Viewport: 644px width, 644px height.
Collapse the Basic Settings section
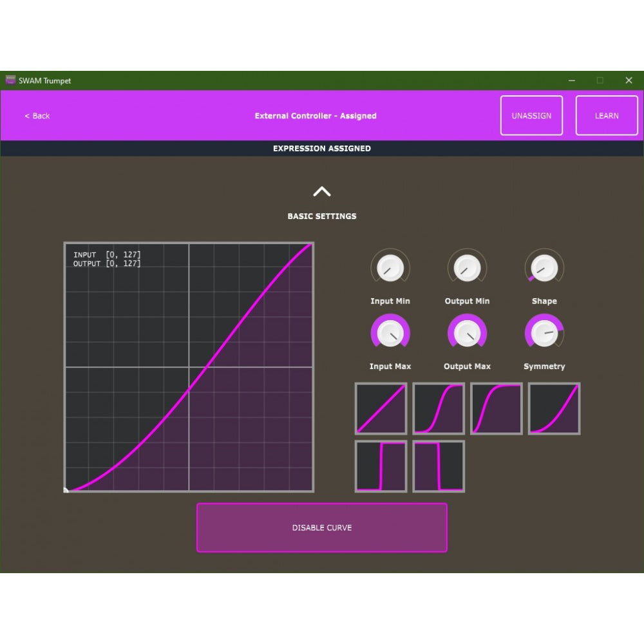(322, 191)
